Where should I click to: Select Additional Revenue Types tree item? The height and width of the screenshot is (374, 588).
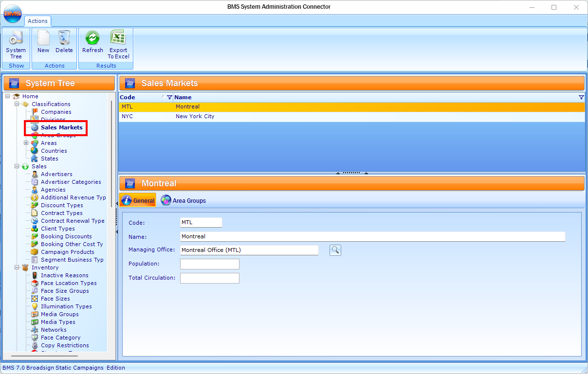pos(73,197)
